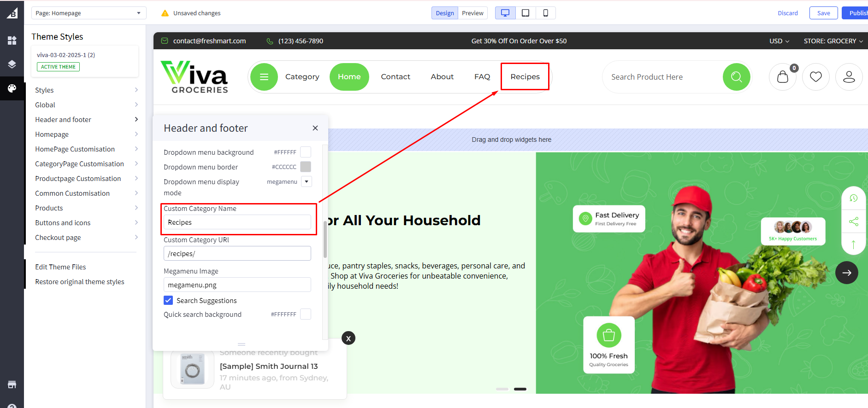Expand CategoryPage Customisation section
This screenshot has width=868, height=408.
pos(87,164)
